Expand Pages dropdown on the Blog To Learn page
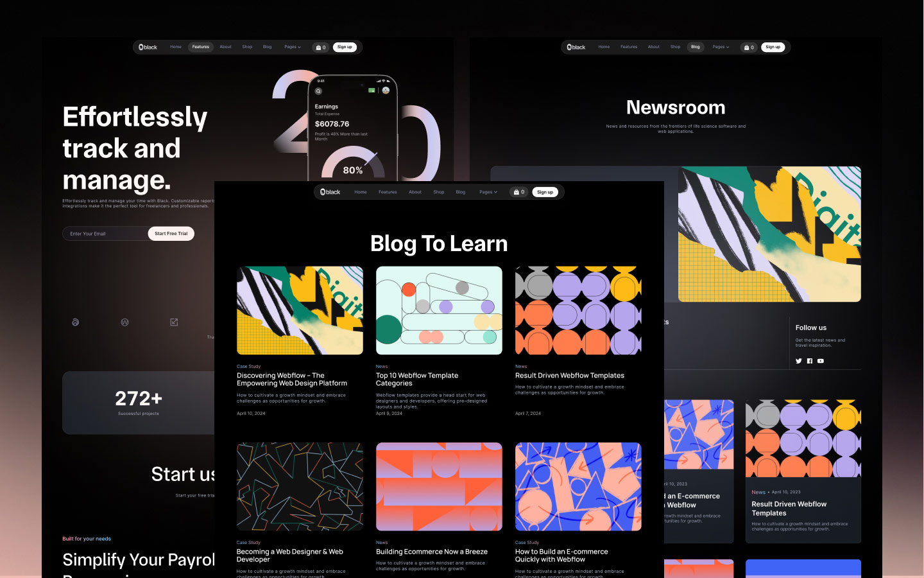Image resolution: width=924 pixels, height=578 pixels. click(488, 192)
